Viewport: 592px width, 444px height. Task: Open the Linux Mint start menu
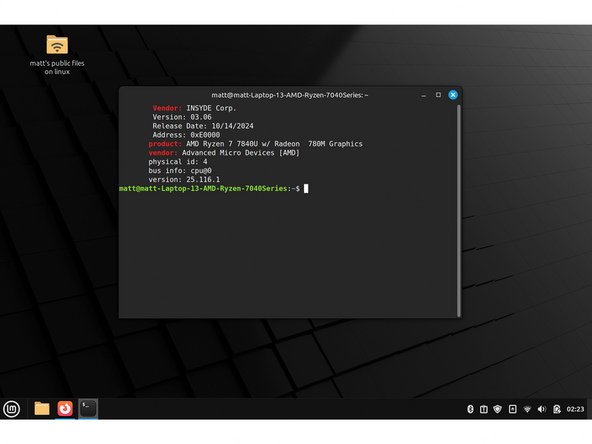click(x=12, y=409)
